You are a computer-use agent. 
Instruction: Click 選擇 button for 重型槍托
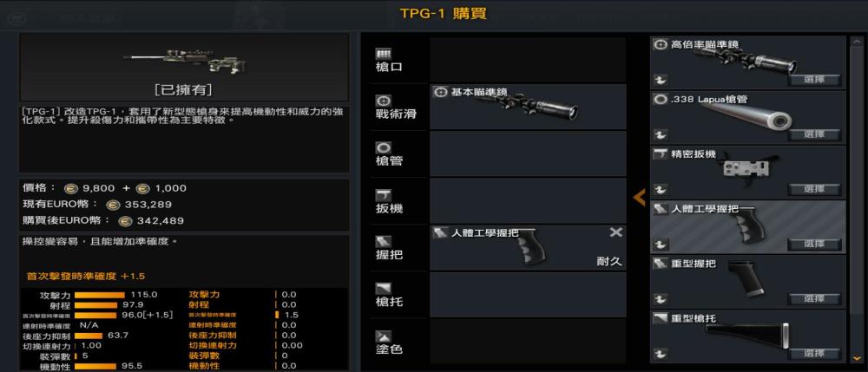click(814, 354)
